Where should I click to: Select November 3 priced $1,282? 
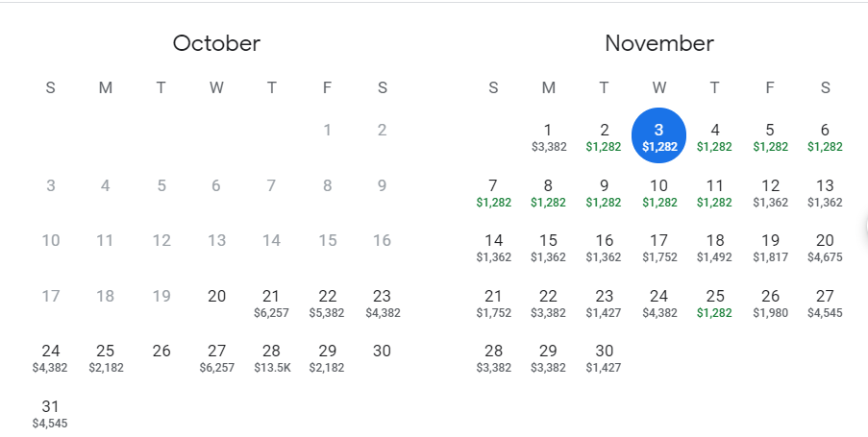point(658,136)
